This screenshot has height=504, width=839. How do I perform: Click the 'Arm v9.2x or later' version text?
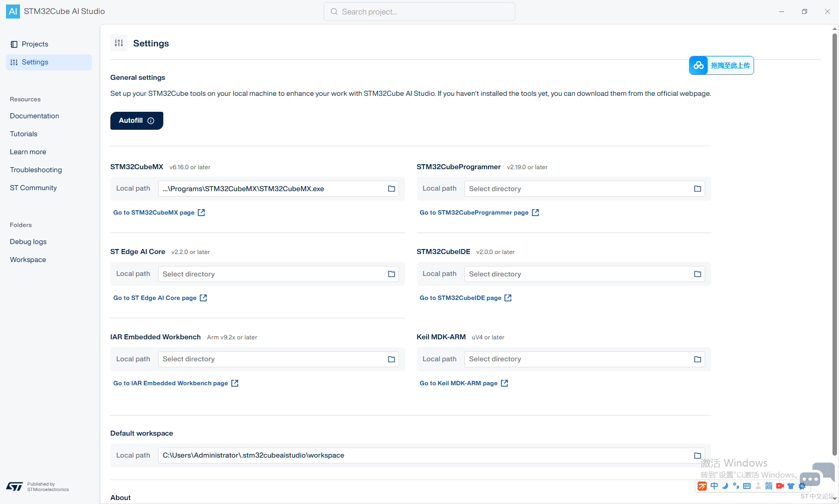(x=232, y=337)
